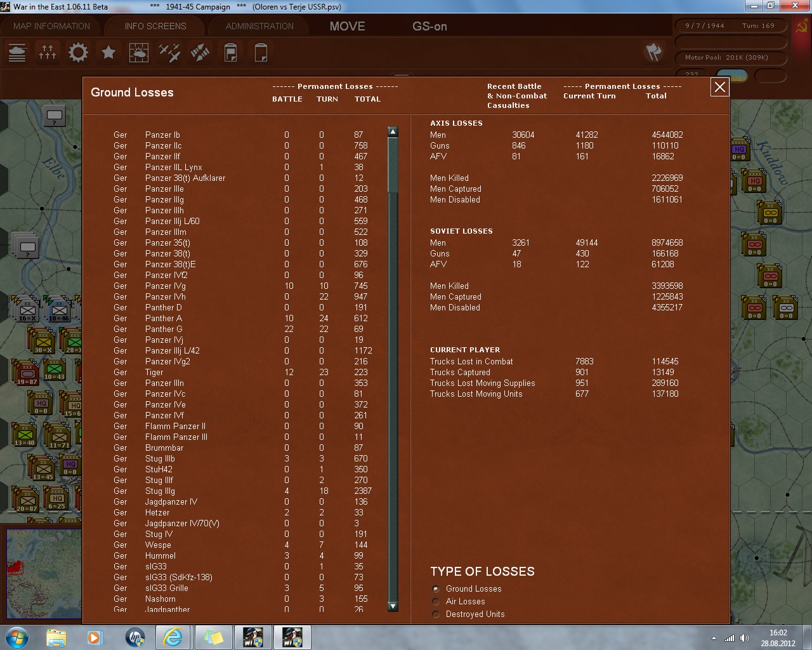
Task: Open the weather map icon
Action: click(x=139, y=53)
